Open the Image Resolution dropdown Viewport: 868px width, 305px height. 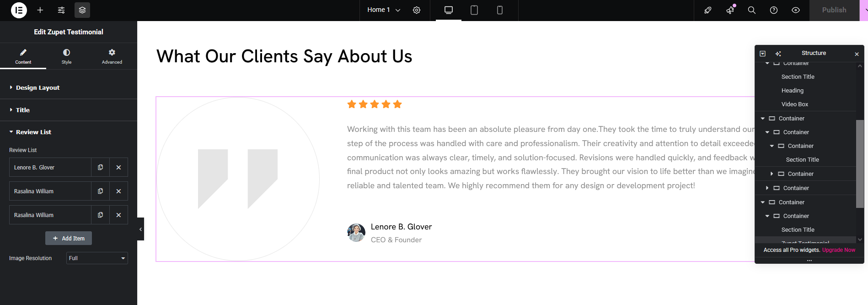97,258
